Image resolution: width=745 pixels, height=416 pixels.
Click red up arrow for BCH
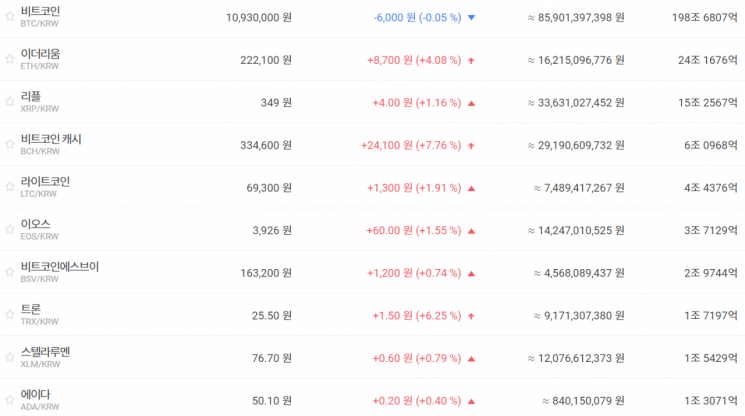(x=471, y=145)
